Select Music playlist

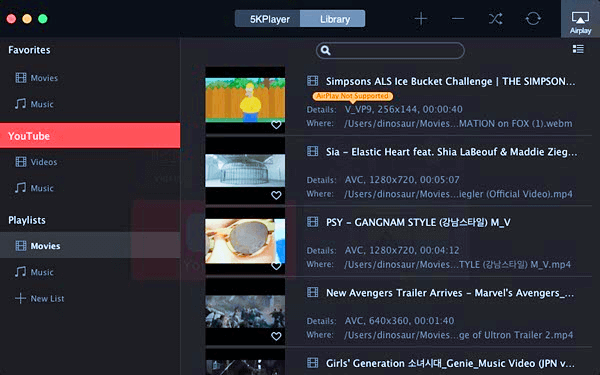pos(34,272)
